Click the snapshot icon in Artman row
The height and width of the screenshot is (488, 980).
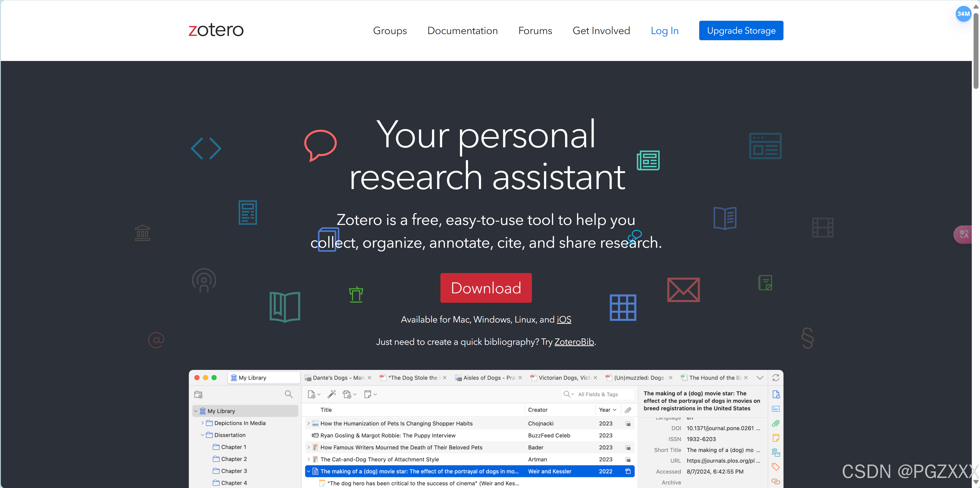pyautogui.click(x=628, y=460)
